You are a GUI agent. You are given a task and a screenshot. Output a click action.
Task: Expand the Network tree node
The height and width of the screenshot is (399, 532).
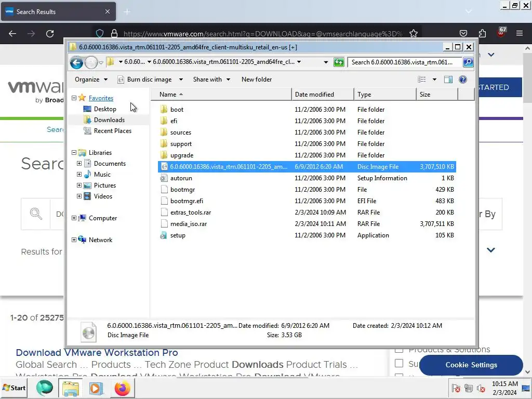74,240
